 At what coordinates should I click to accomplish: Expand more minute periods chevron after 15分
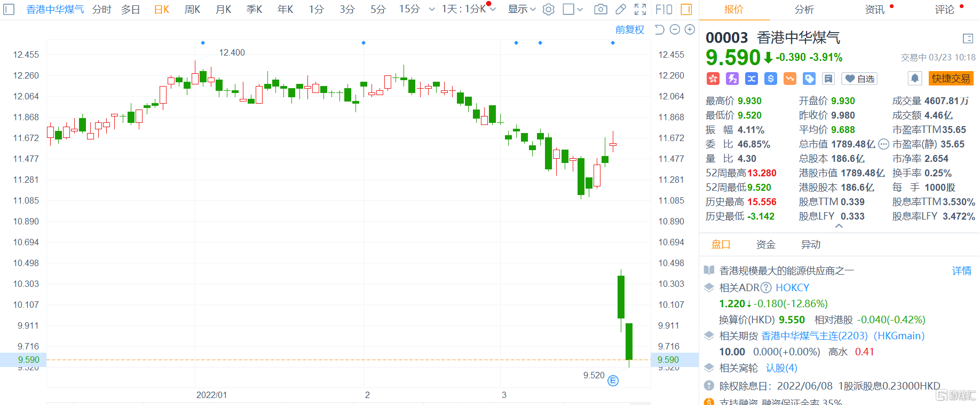[432, 10]
